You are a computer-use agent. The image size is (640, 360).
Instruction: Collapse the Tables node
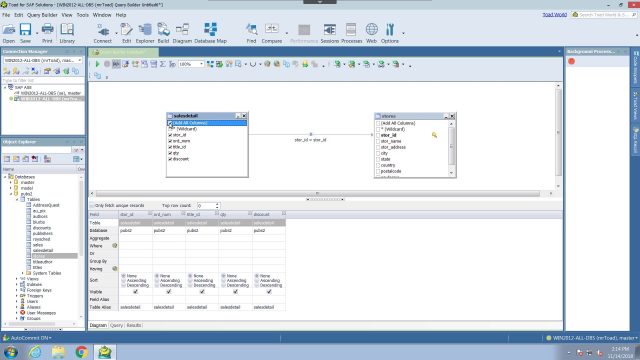pos(17,200)
